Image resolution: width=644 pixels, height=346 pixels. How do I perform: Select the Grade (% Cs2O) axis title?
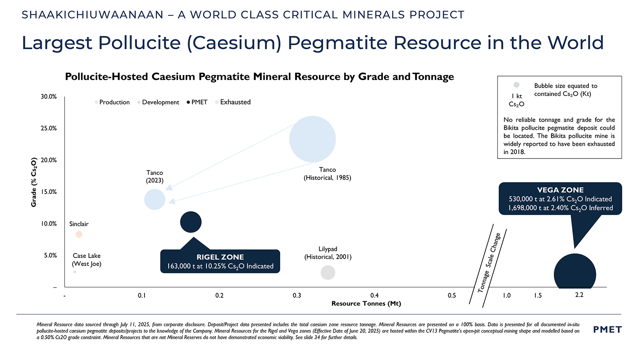click(34, 182)
